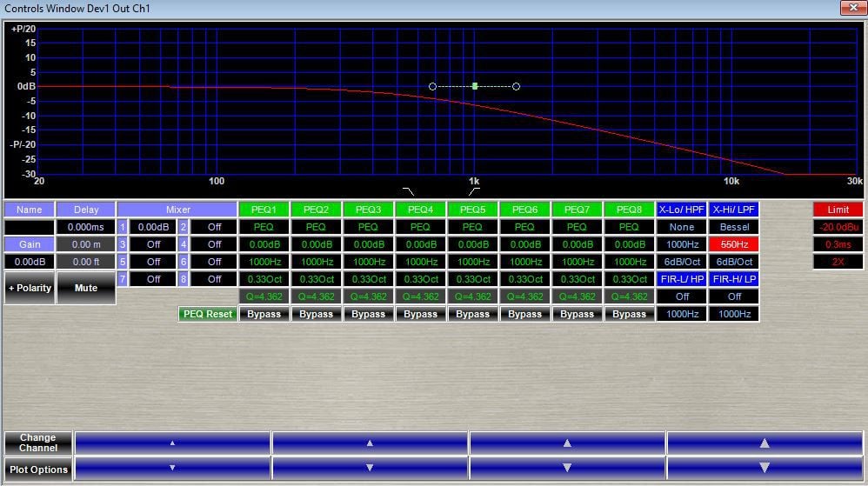868x486 pixels.
Task: Select the PEQ1 filter type field
Action: [x=264, y=227]
